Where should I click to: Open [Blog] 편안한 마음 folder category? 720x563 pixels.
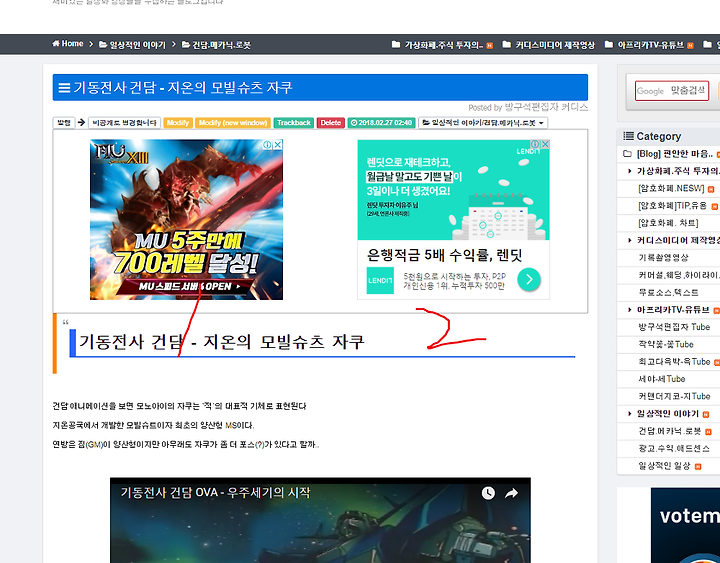674,154
